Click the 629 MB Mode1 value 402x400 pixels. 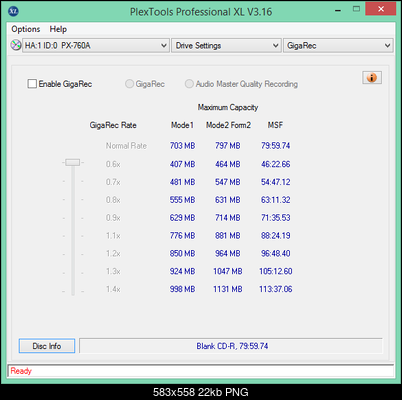pos(182,218)
